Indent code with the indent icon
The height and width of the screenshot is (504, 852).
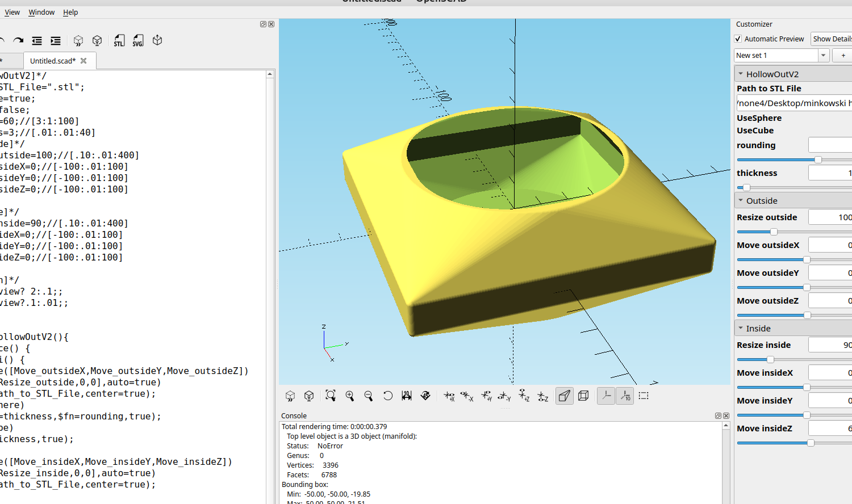[x=56, y=41]
